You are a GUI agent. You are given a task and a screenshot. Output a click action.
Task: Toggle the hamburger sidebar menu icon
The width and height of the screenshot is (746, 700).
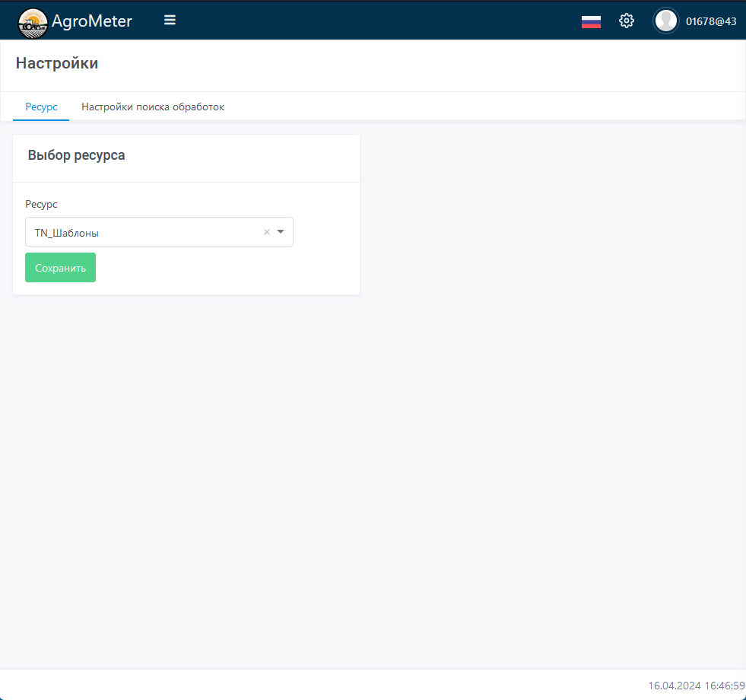click(170, 21)
